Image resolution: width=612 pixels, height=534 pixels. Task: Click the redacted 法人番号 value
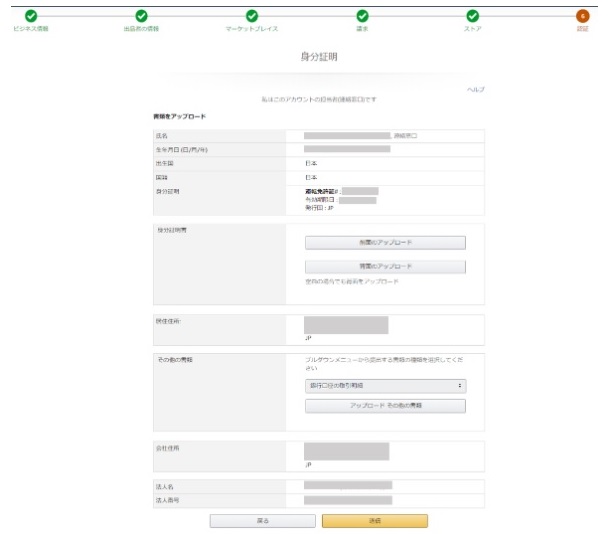(347, 499)
